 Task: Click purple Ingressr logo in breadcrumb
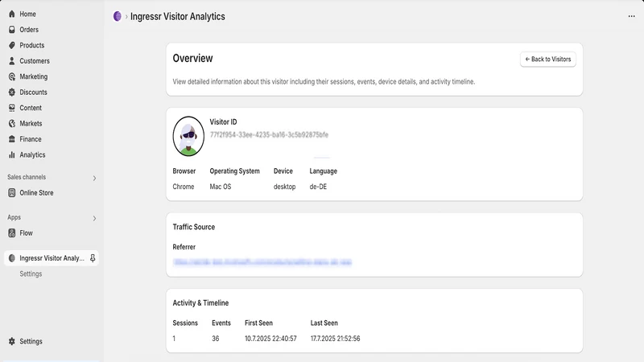(x=117, y=16)
